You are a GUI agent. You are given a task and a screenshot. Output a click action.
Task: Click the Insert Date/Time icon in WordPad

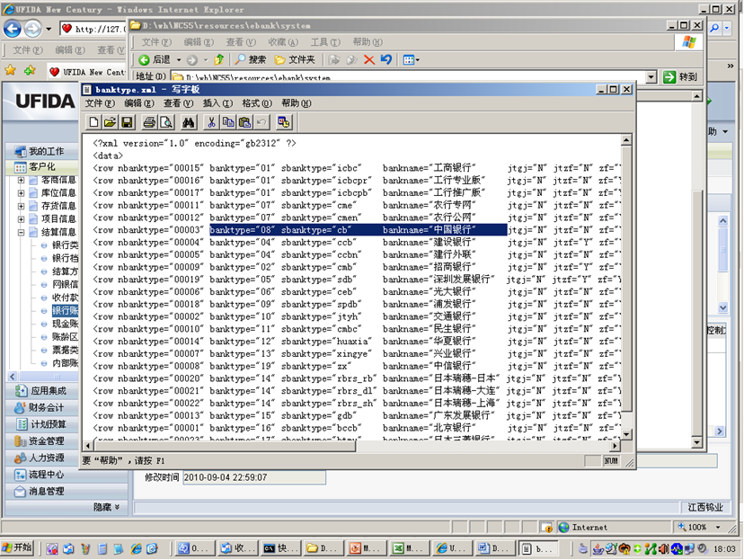point(284,122)
